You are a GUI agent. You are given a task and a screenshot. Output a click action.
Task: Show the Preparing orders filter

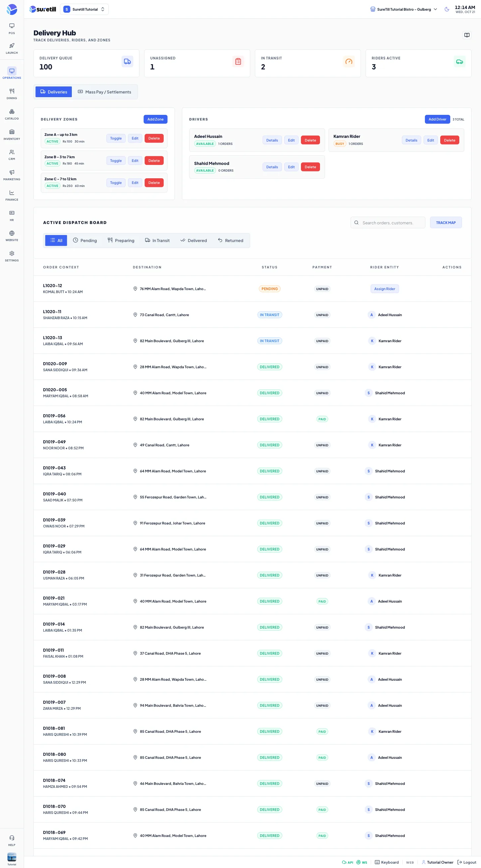[121, 240]
